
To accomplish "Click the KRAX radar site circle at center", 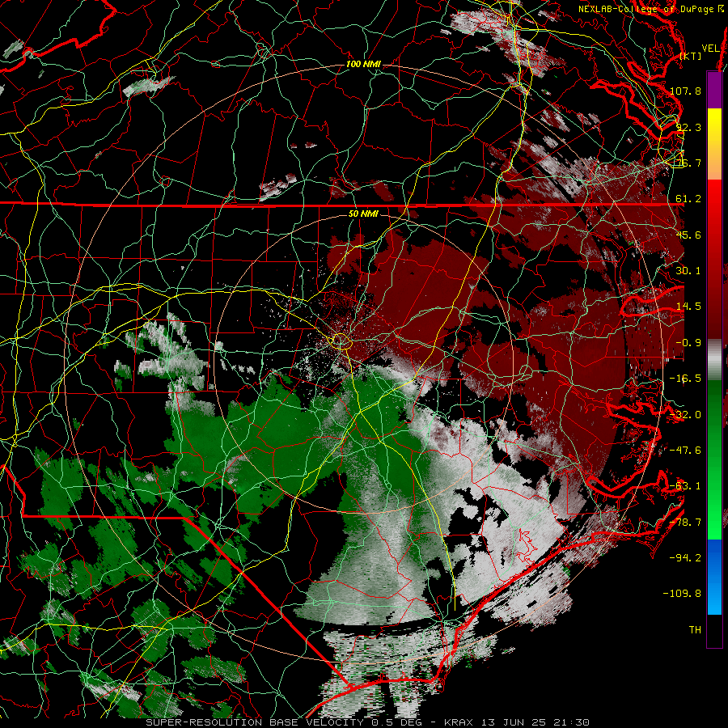I will 341,341.
